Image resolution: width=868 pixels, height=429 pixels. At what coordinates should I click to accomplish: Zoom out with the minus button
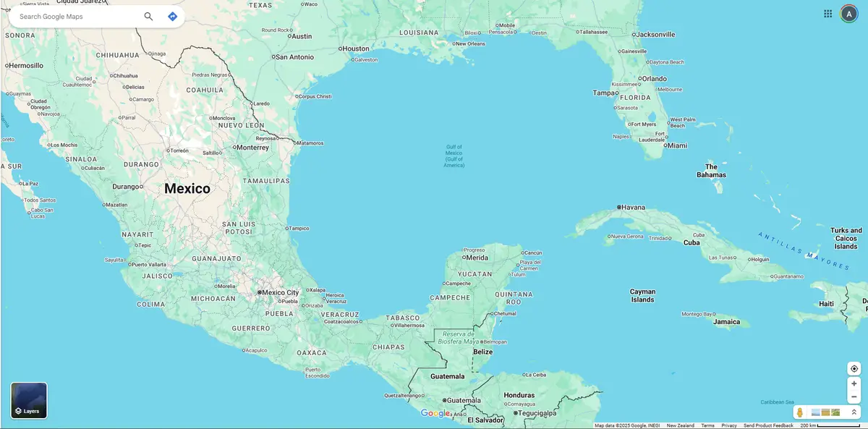[854, 396]
